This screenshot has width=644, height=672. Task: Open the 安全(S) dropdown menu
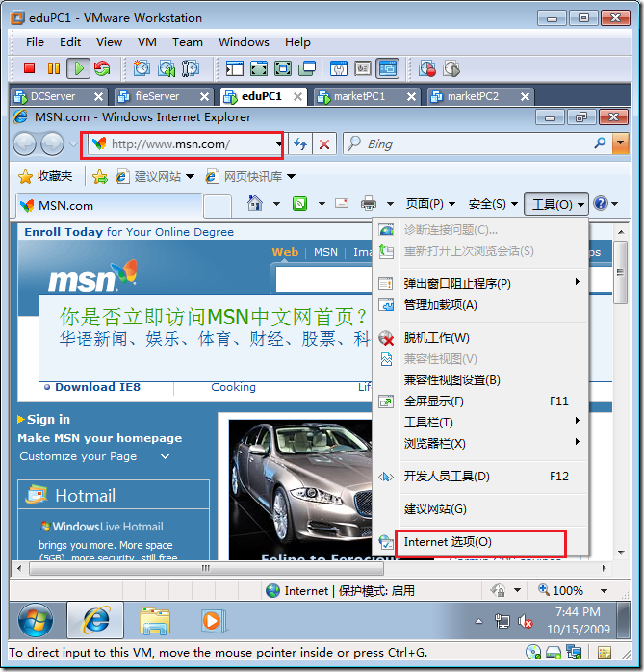click(x=493, y=204)
